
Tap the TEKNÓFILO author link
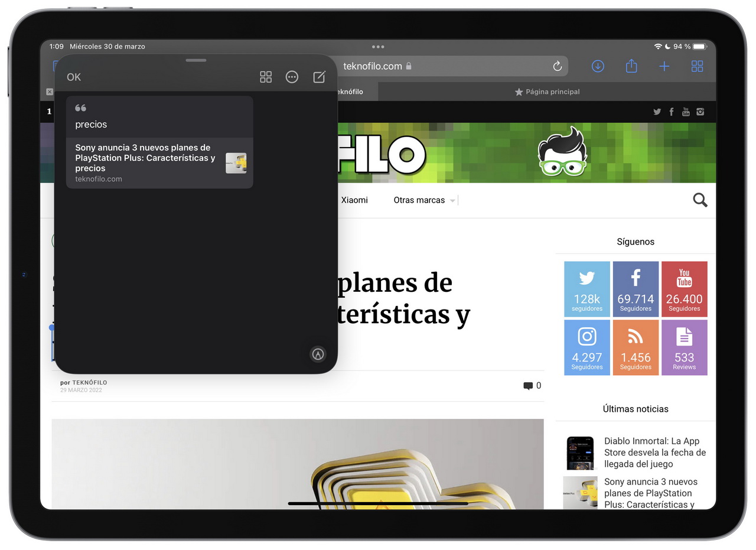[90, 383]
